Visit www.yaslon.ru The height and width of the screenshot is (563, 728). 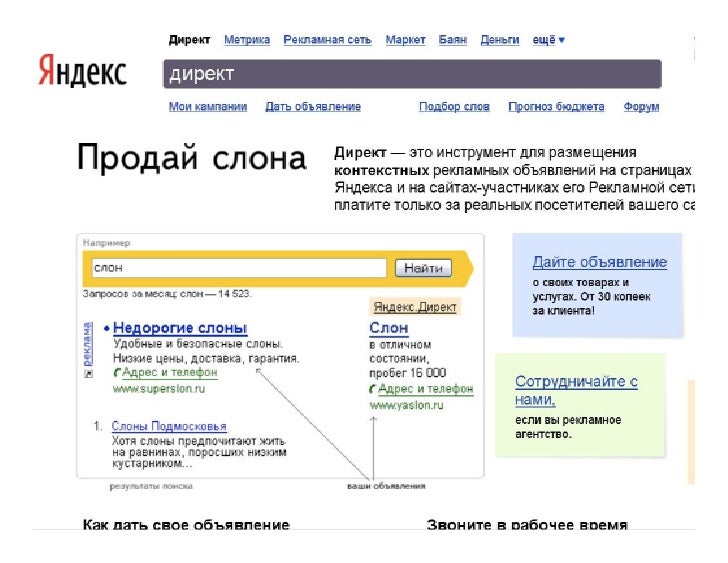coord(406,405)
